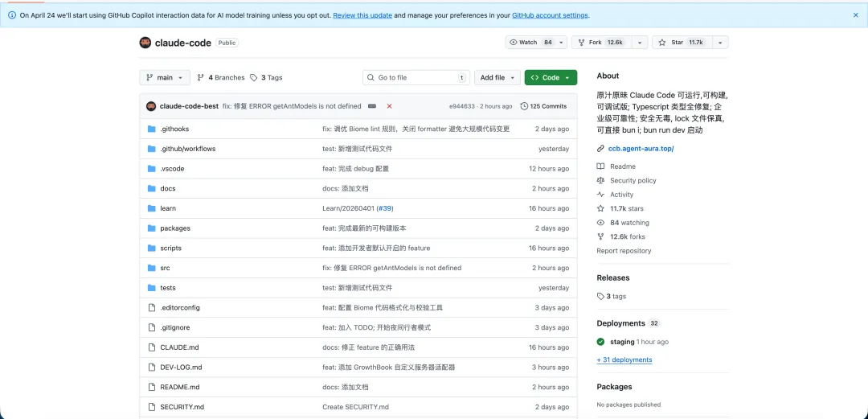Click the file icon next to CLAUDE.md
The height and width of the screenshot is (419, 868).
click(x=152, y=347)
